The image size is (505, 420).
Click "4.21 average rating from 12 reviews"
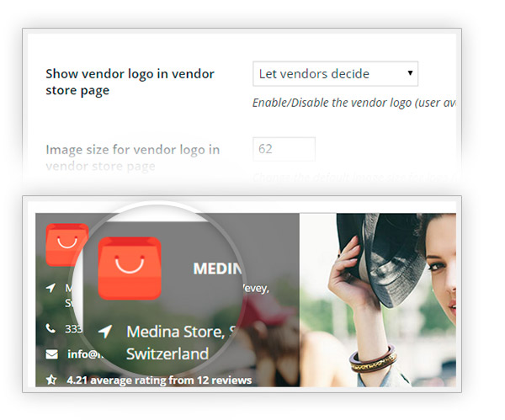(159, 380)
